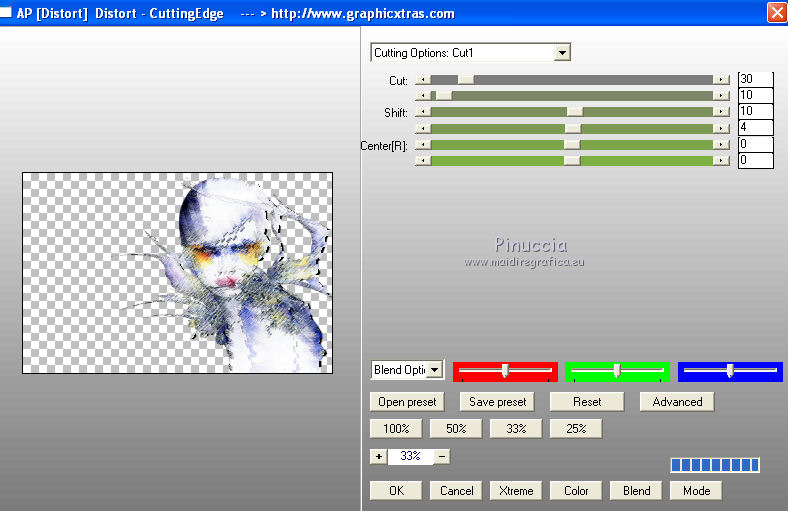
Task: Click the first Center[R] value field
Action: coord(755,144)
